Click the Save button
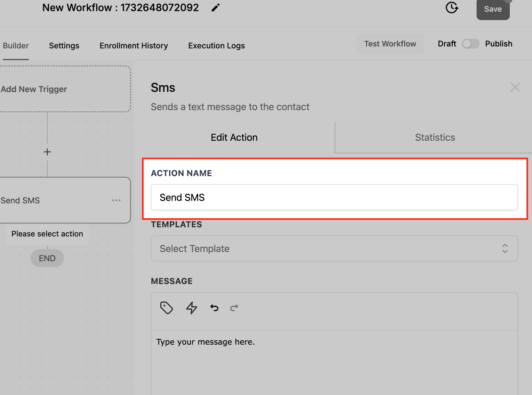The width and height of the screenshot is (532, 395). (x=493, y=9)
